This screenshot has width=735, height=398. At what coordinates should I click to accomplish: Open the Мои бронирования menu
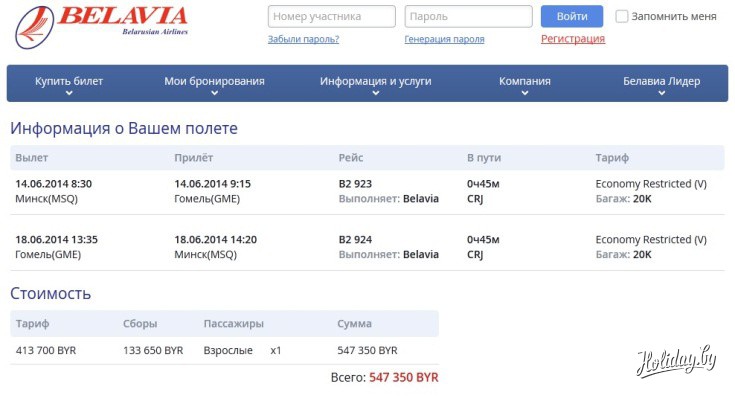coord(214,81)
